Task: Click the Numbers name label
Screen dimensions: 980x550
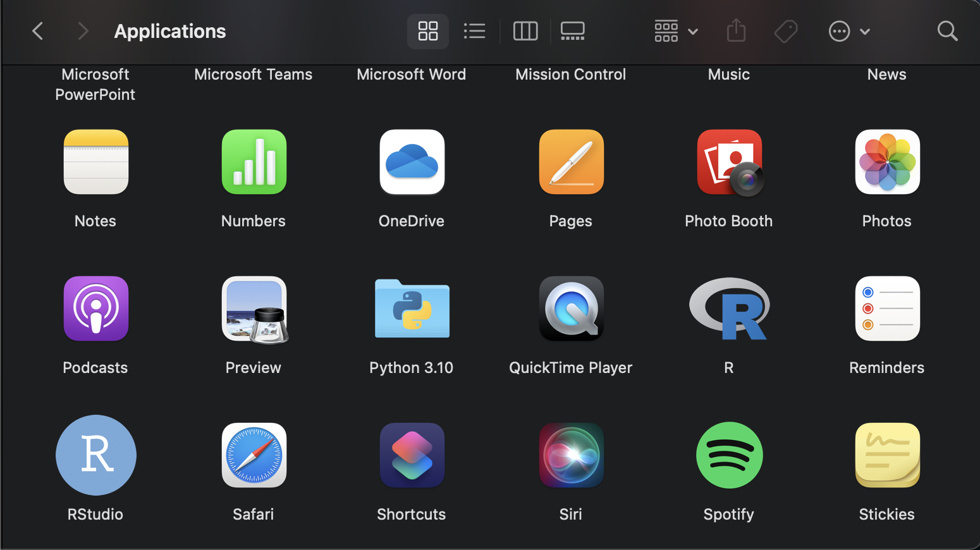Action: [x=254, y=221]
